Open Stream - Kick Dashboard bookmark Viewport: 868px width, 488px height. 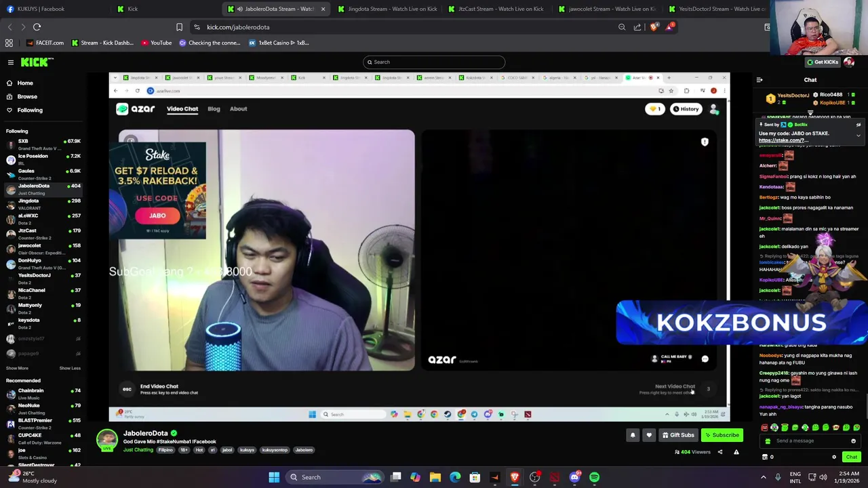[x=102, y=43]
